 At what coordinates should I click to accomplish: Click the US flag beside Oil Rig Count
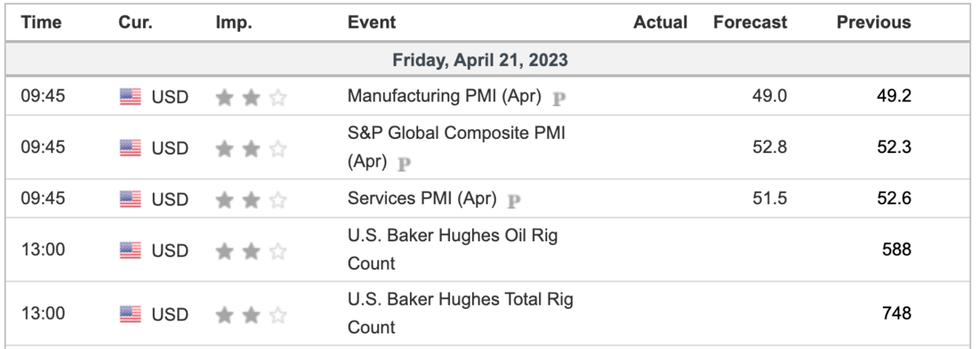click(x=131, y=249)
